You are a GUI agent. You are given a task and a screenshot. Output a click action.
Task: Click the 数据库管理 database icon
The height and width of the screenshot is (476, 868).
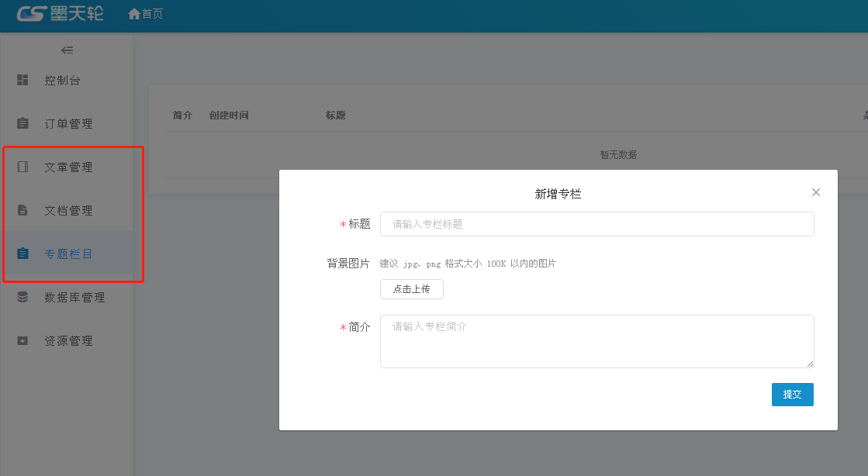click(x=22, y=297)
